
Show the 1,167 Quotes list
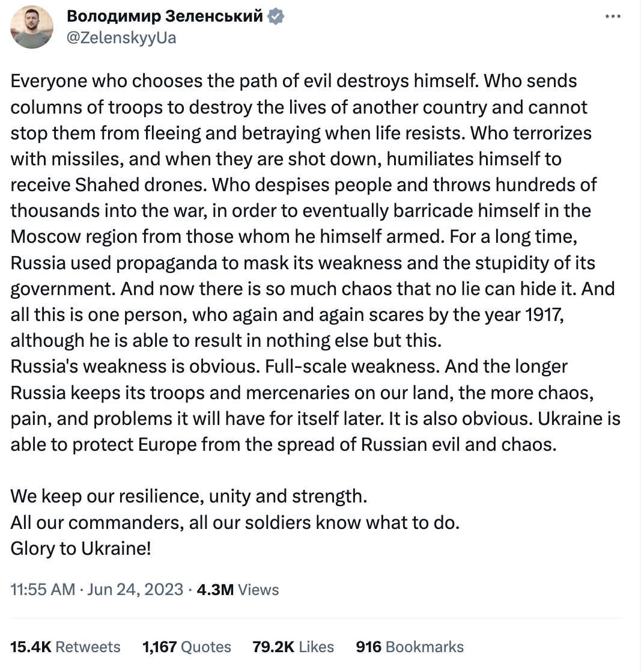pyautogui.click(x=187, y=647)
